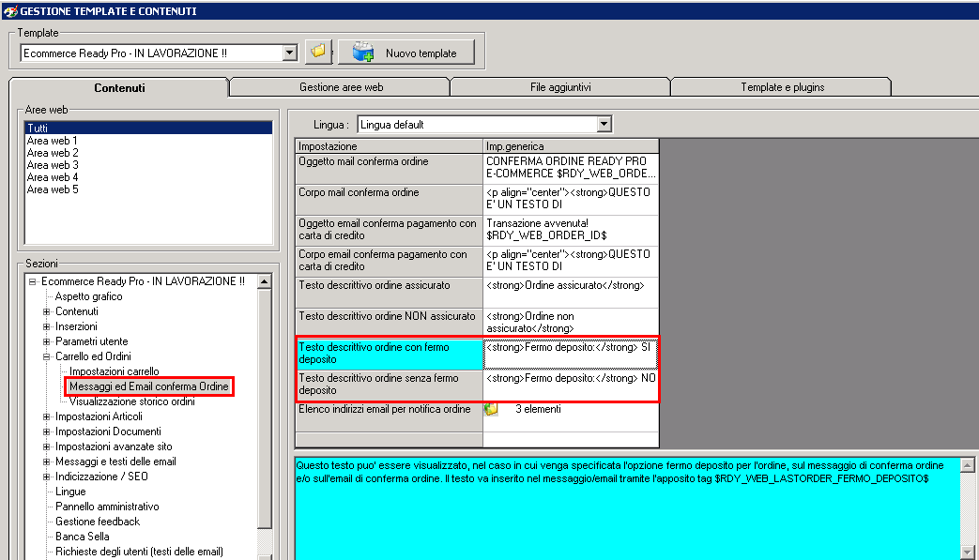Expand the Contenuti tree node

tap(46, 311)
